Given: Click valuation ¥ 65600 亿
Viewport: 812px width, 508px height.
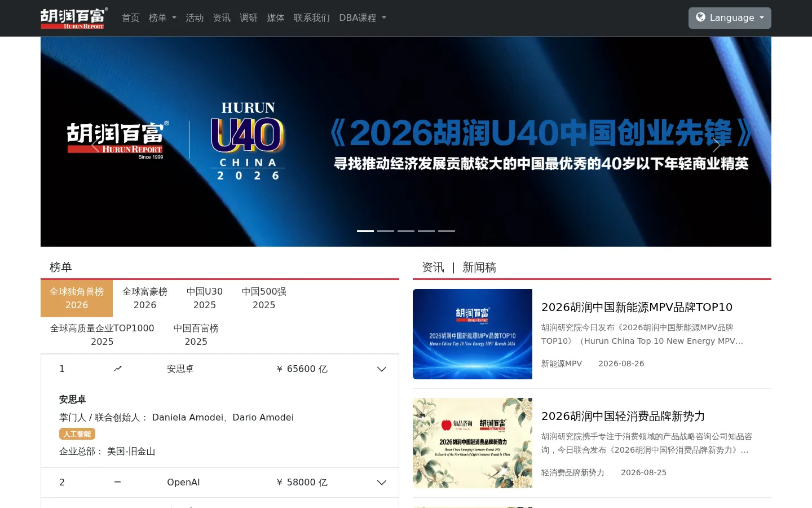Looking at the screenshot, I should coord(302,369).
